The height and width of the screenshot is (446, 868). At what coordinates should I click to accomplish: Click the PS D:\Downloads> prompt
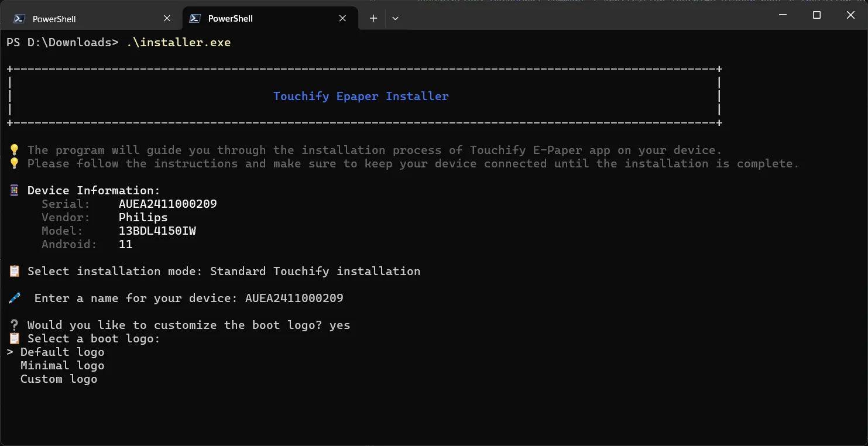(63, 43)
